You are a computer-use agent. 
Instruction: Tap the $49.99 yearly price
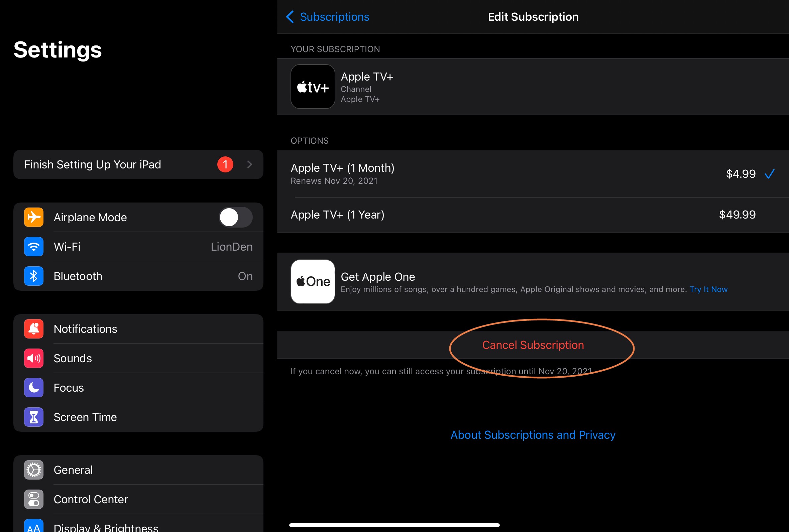coord(737,215)
